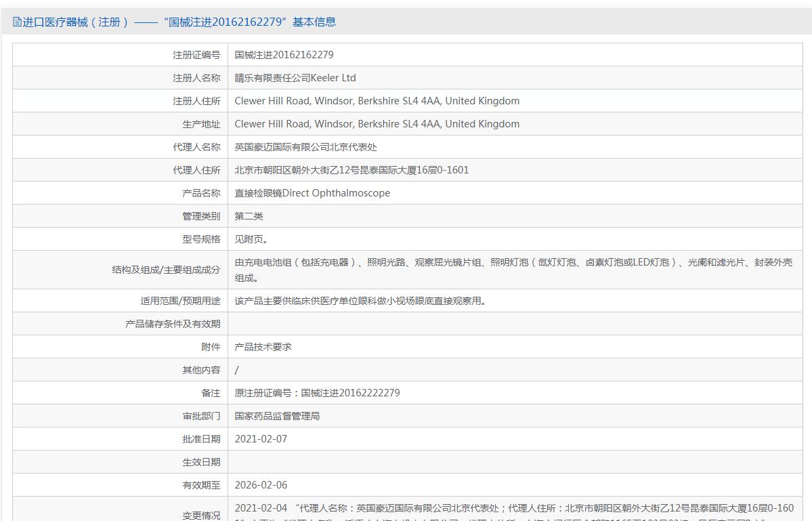
Task: Click the 注册人住所 address value
Action: click(377, 101)
